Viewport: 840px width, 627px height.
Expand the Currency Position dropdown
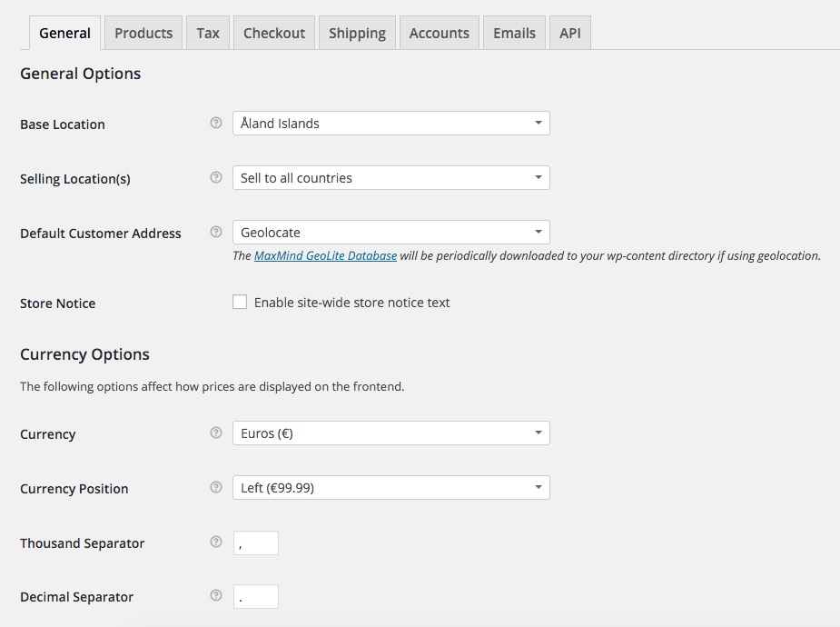point(390,488)
